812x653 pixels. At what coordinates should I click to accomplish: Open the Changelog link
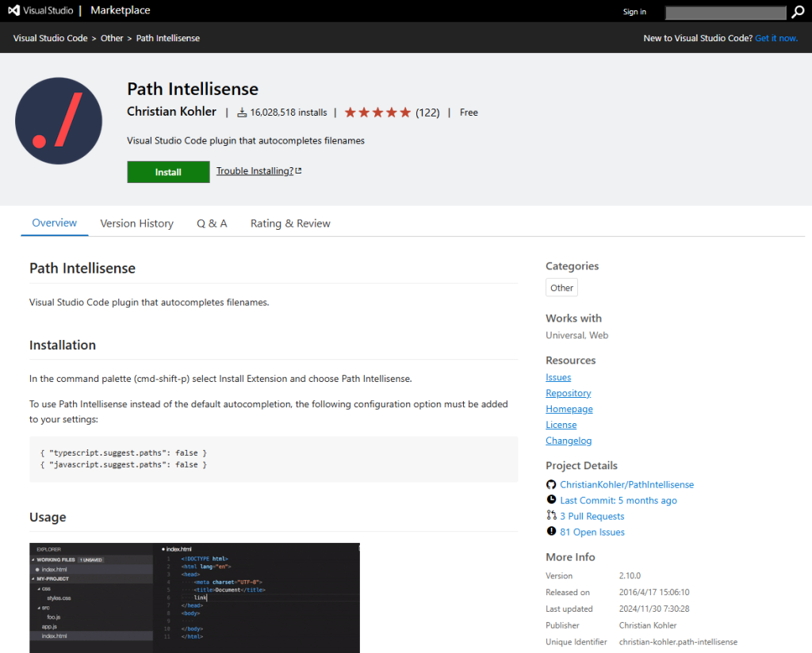pos(569,441)
